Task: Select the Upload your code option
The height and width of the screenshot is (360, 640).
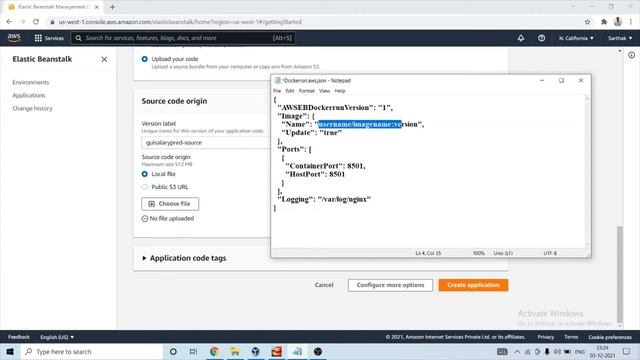Action: click(144, 59)
